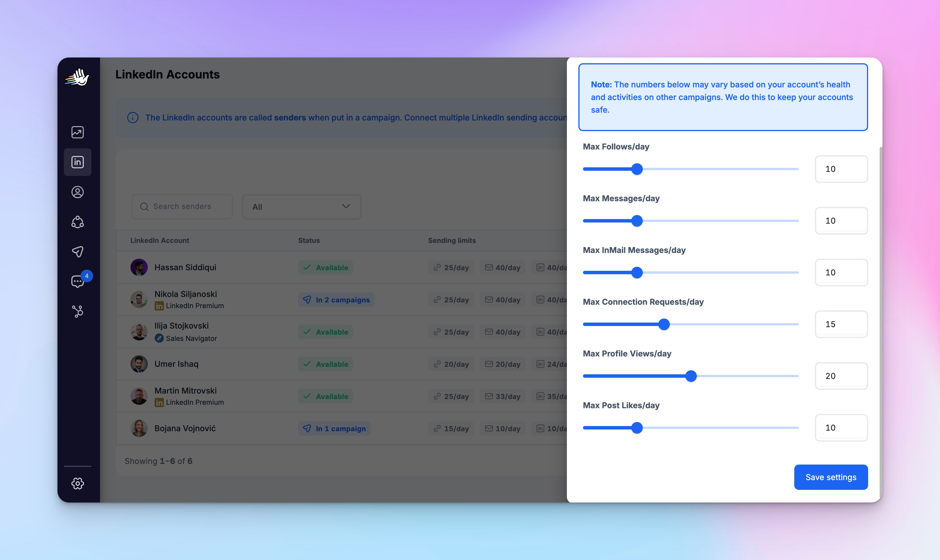Click the Max Profile Views/day value field
The image size is (940, 560).
click(841, 376)
